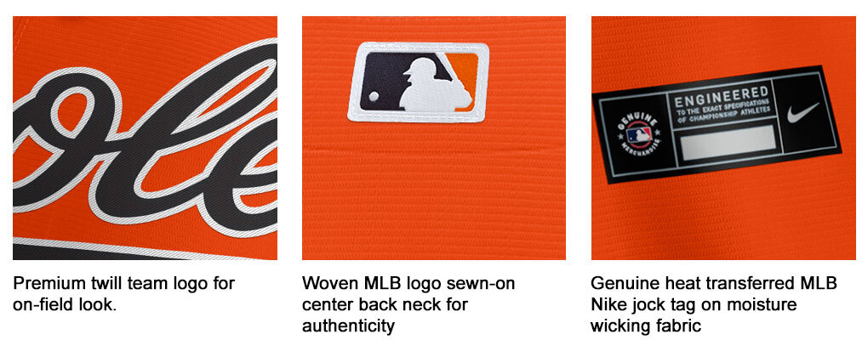The width and height of the screenshot is (868, 340).
Task: Click the orange corner of MLB logo
Action: (x=464, y=71)
